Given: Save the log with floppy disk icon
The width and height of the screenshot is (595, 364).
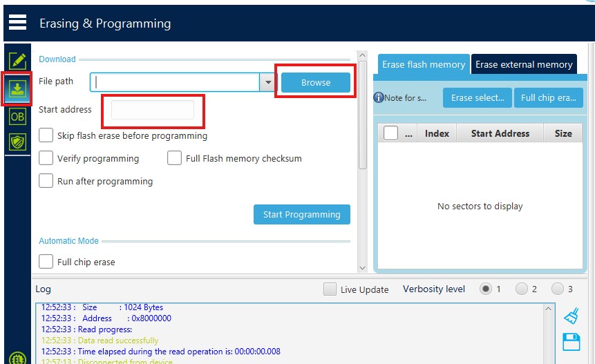Looking at the screenshot, I should coord(571,342).
